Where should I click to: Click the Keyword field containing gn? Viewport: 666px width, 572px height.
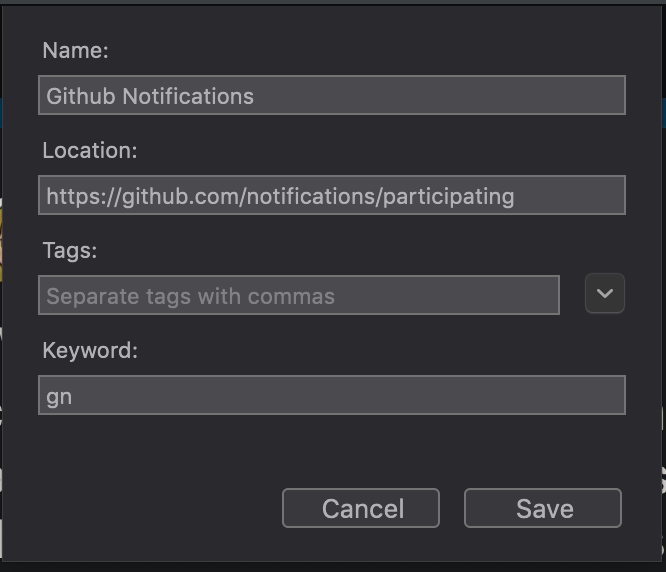[x=332, y=395]
